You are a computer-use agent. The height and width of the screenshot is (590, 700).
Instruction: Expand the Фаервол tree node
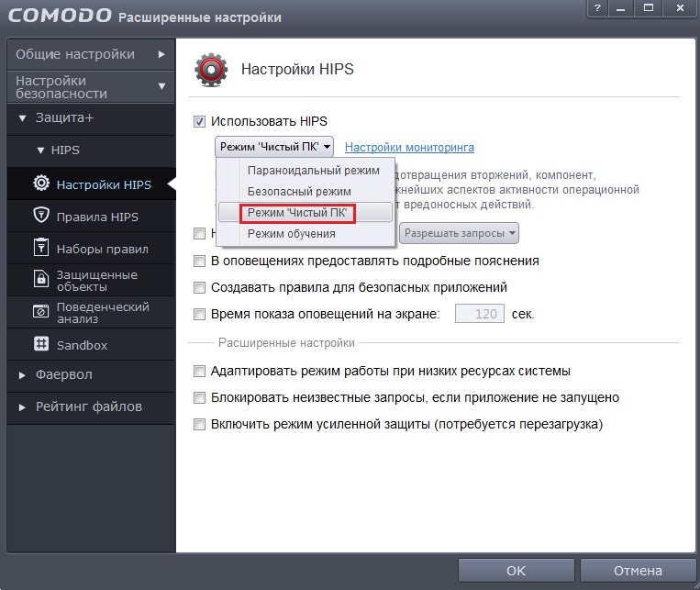tap(22, 375)
